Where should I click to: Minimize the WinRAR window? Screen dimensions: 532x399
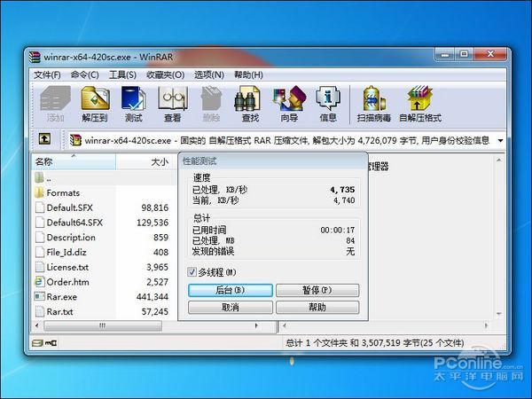(x=446, y=54)
